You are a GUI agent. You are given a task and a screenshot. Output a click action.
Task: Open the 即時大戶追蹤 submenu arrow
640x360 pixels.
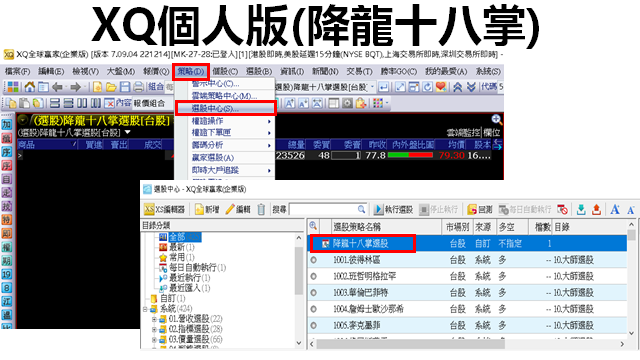[x=269, y=171]
